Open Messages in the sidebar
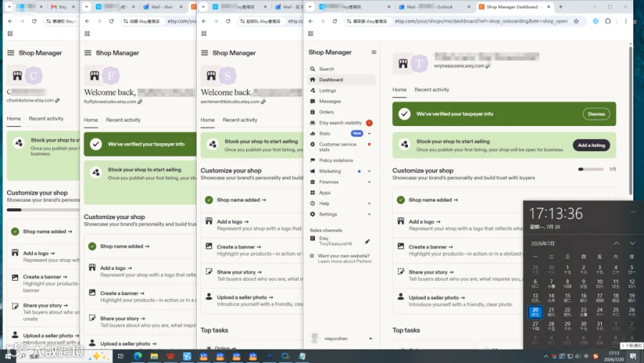Viewport: 644px width, 363px height. pyautogui.click(x=330, y=101)
